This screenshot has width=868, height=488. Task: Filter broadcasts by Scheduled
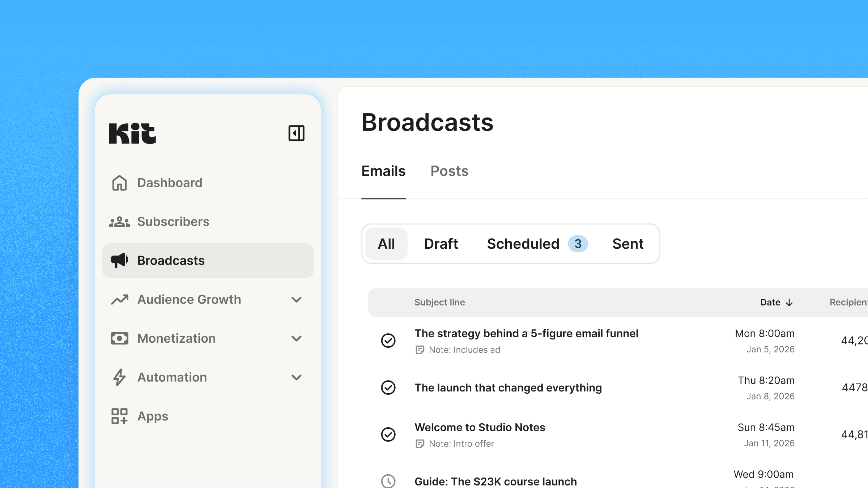[x=523, y=244]
